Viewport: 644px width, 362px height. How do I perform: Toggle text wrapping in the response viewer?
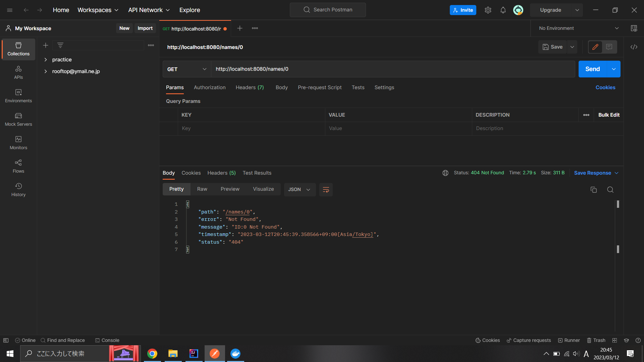tap(326, 189)
